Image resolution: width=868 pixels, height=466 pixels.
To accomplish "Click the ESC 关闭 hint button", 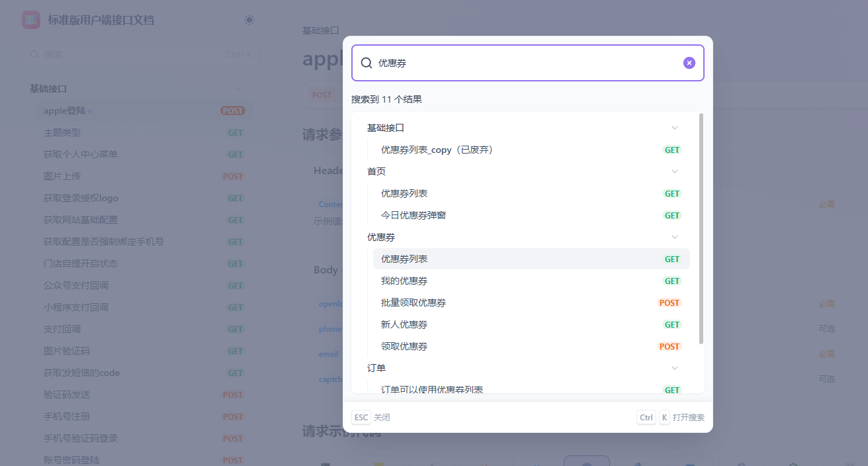I will (371, 418).
